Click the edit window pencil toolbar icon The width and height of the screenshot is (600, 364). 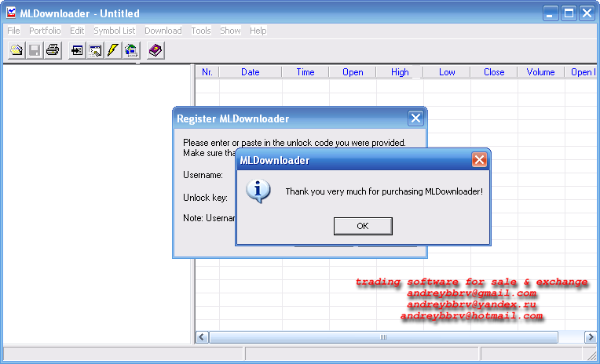tap(95, 50)
